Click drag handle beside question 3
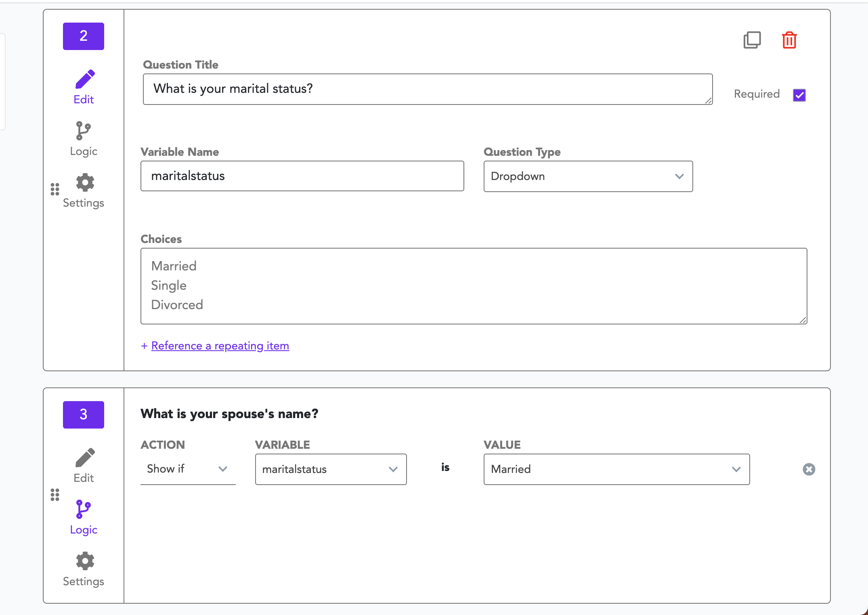The width and height of the screenshot is (868, 615). [55, 495]
